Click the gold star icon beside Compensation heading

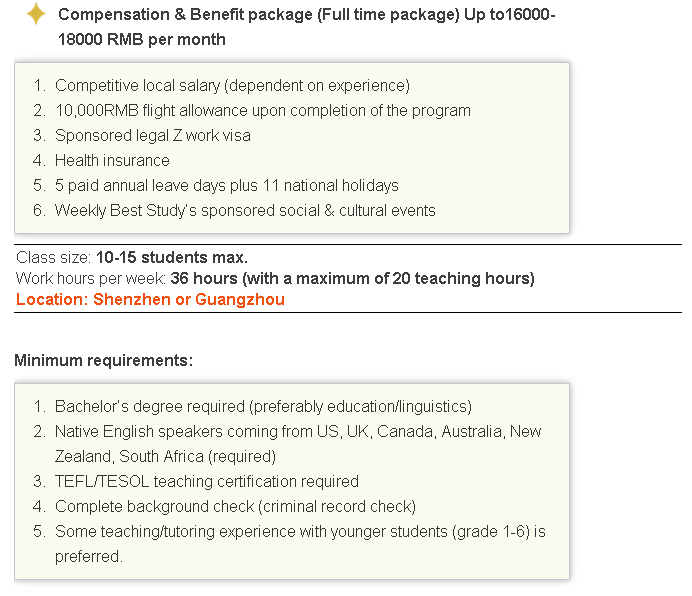pos(36,14)
